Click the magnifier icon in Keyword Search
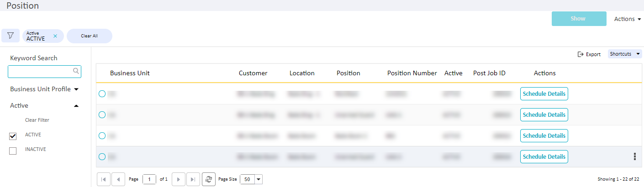 pos(77,71)
